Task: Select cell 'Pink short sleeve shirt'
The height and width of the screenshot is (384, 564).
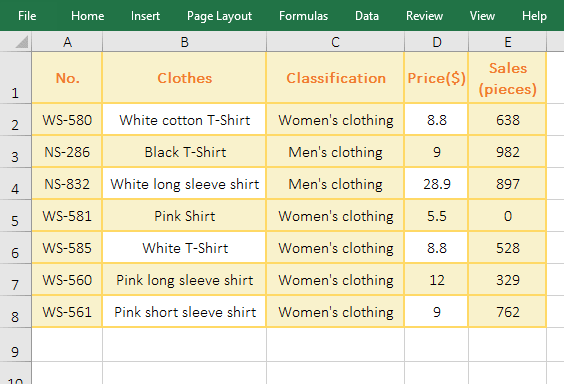Action: tap(185, 312)
